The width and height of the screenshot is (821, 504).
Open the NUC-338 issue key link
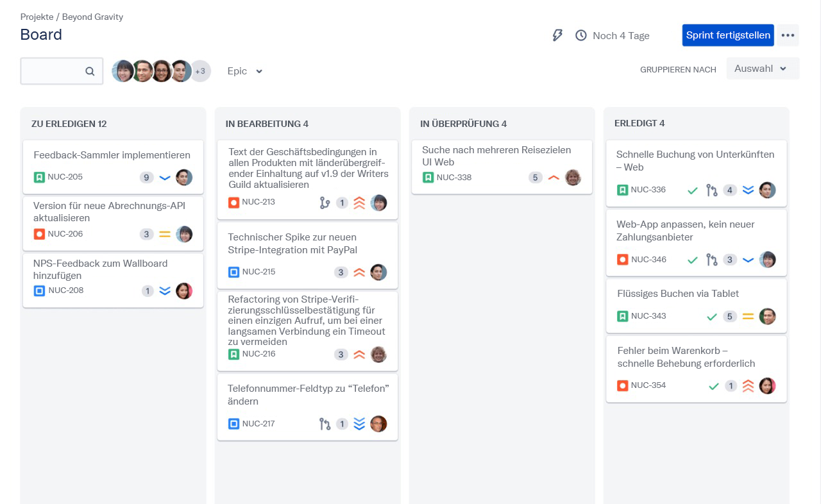[453, 178]
